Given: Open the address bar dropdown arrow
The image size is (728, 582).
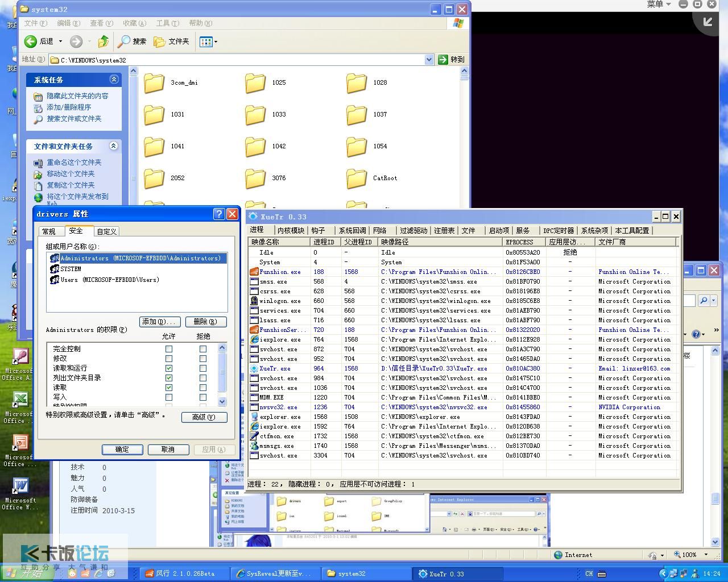Looking at the screenshot, I should pyautogui.click(x=429, y=60).
